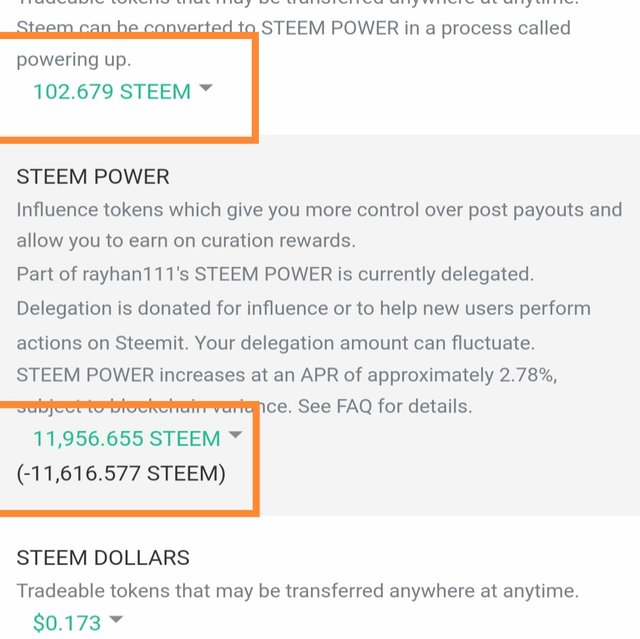640x639 pixels.
Task: Expand the arrow beside 11,956.655 STEEM
Action: coord(235,435)
